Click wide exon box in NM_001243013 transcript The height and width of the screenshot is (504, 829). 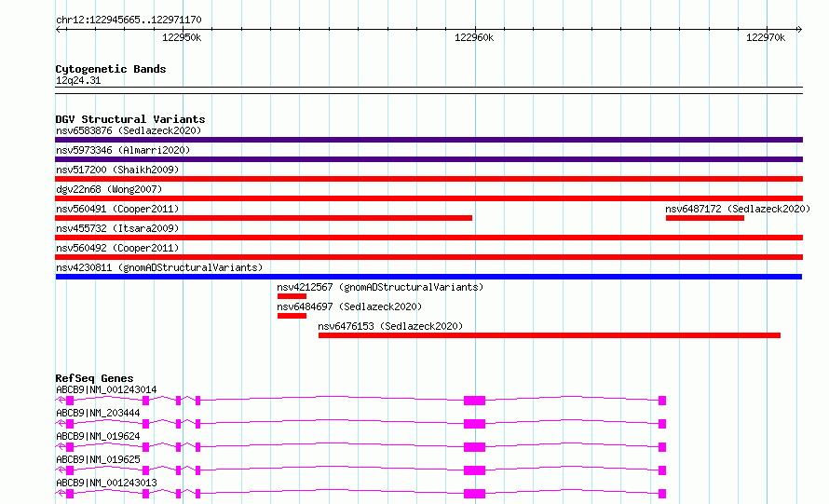point(474,494)
